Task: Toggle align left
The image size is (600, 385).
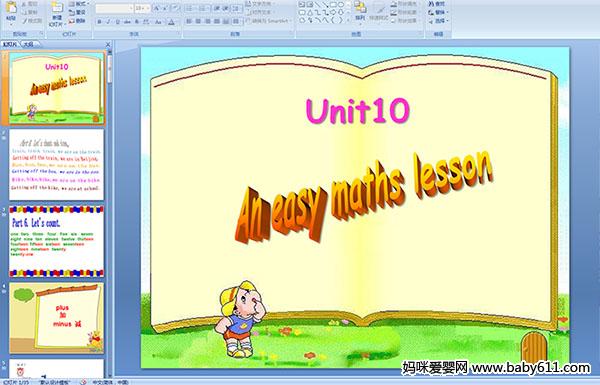Action: (x=189, y=21)
